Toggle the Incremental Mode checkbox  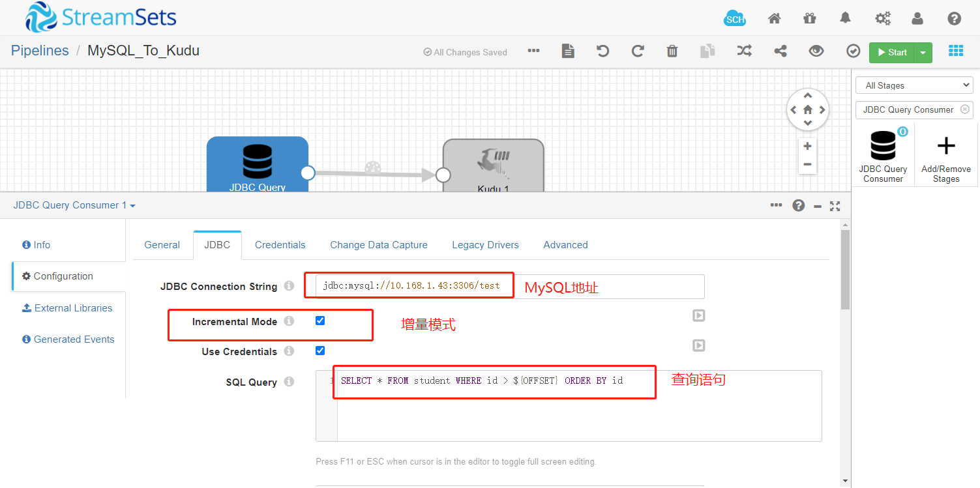click(320, 321)
